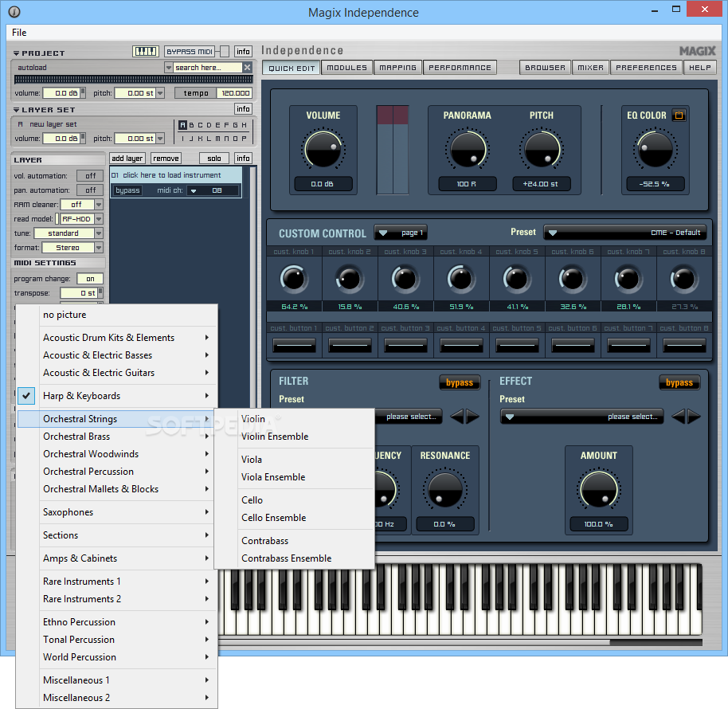Viewport: 728px width, 709px height.
Task: Click the Filter preset previous arrow
Action: tap(457, 417)
